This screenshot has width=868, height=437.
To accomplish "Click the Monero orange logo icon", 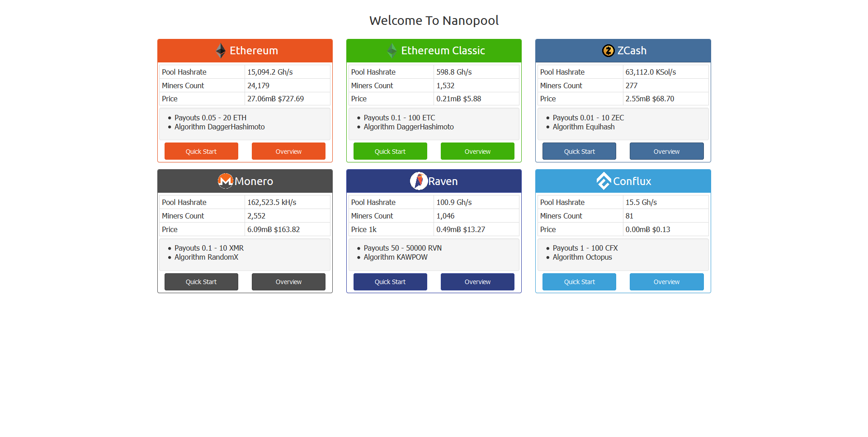I will tap(226, 181).
